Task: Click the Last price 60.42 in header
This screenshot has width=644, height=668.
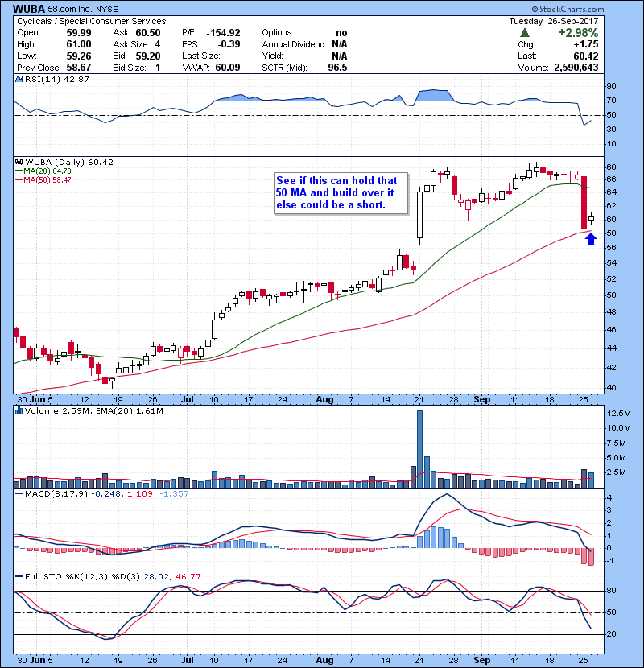Action: click(x=585, y=56)
